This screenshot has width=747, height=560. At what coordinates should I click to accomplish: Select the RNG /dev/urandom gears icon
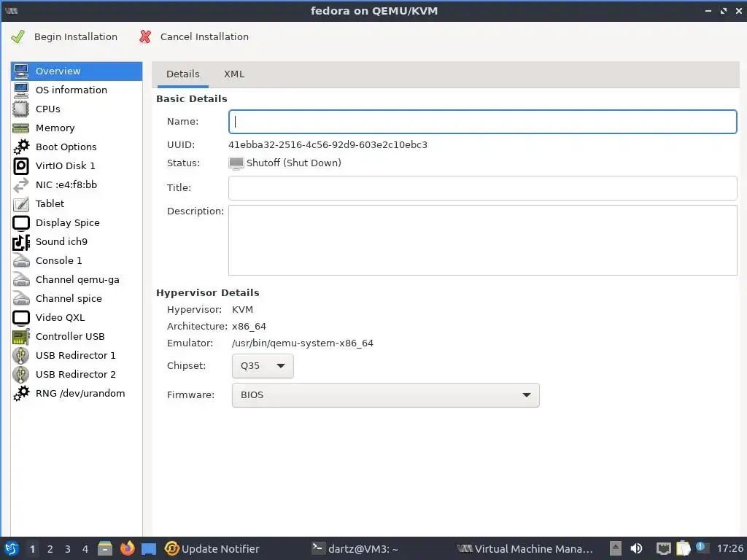pos(21,393)
